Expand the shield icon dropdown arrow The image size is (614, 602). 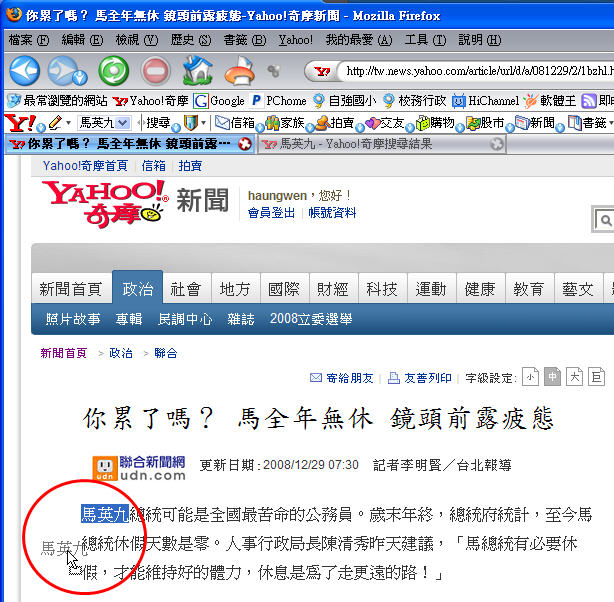click(x=203, y=123)
